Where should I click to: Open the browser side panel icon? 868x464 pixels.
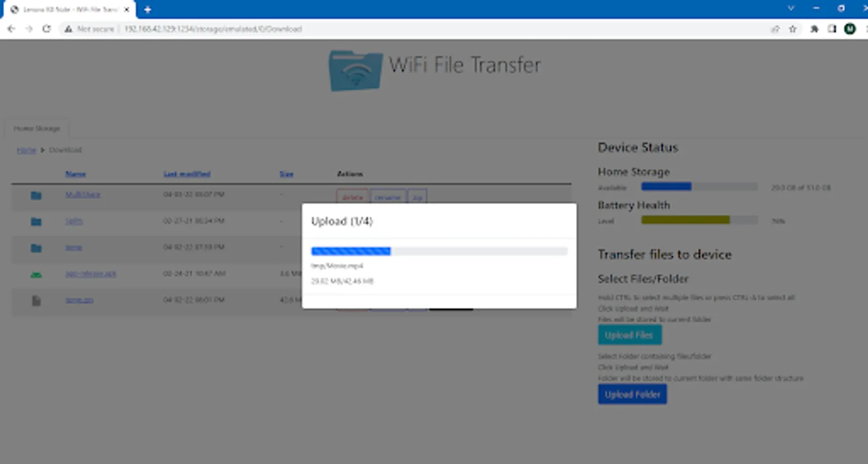click(x=832, y=29)
